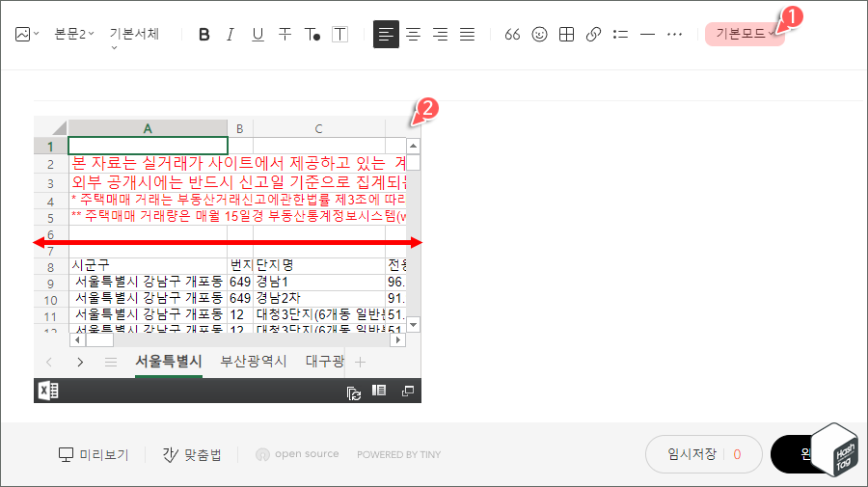Open the workbook in full-size view
868x487 pixels.
[x=408, y=391]
